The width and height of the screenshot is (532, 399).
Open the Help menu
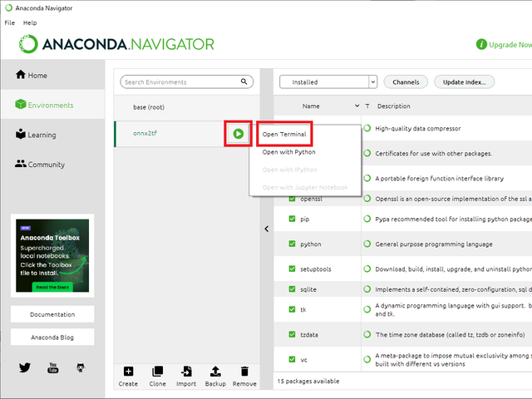tap(30, 22)
